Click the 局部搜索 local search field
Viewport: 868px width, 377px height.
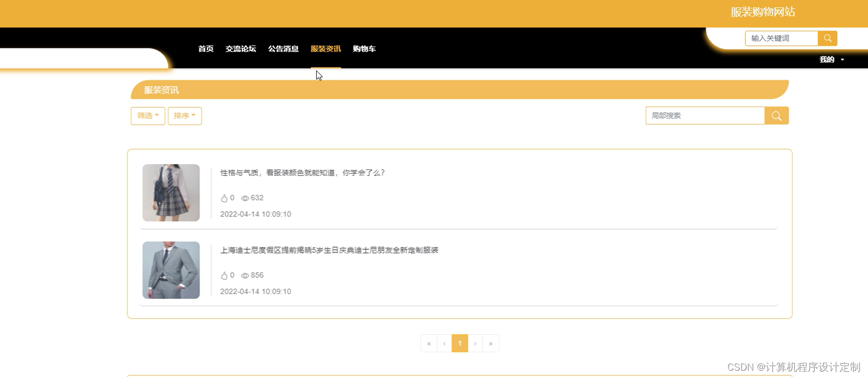705,116
